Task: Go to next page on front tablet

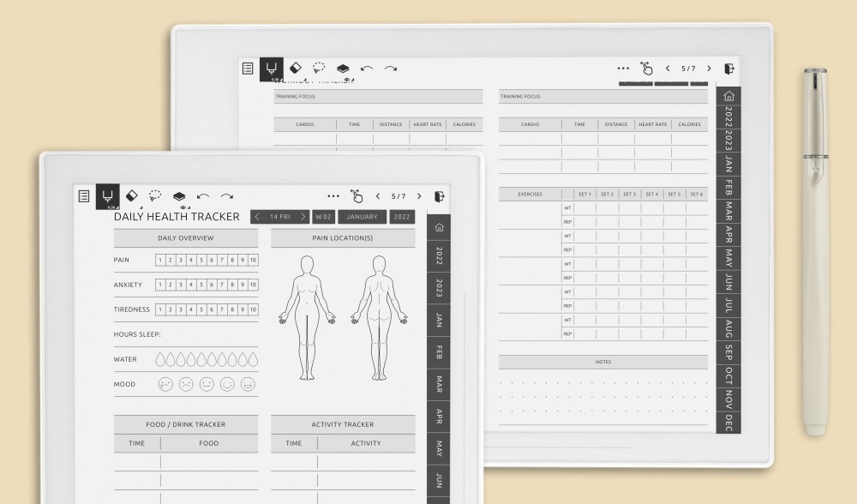Action: (419, 196)
